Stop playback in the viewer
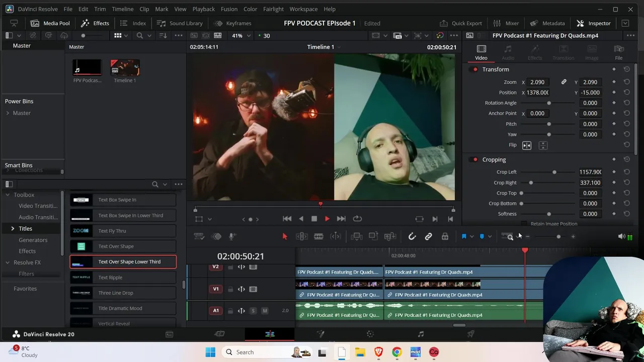This screenshot has width=644, height=362. point(314,219)
